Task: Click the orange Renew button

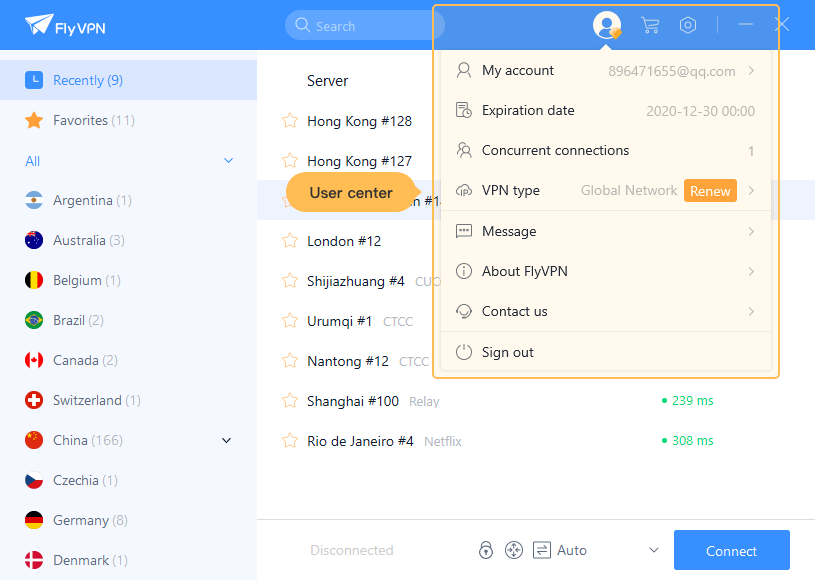Action: tap(710, 191)
